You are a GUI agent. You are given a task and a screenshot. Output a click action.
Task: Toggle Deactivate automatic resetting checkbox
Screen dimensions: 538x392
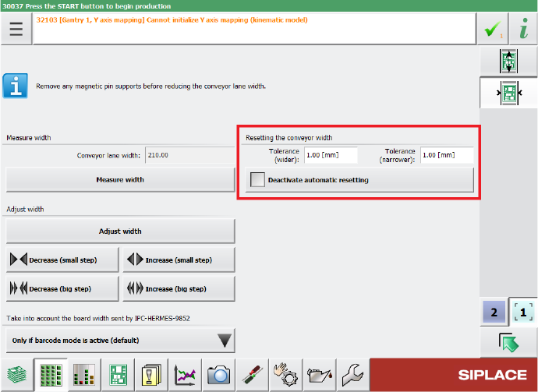257,180
